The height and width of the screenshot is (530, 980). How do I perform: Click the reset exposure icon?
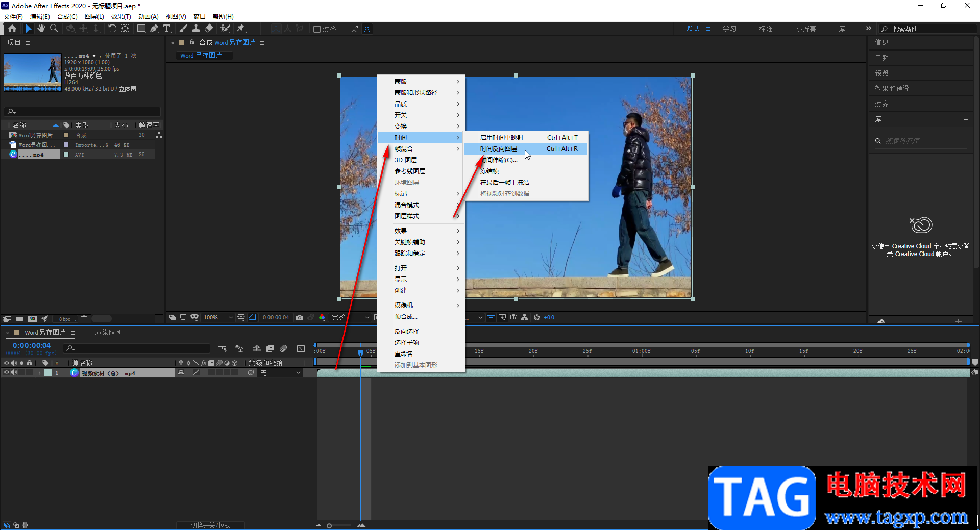[x=537, y=317]
